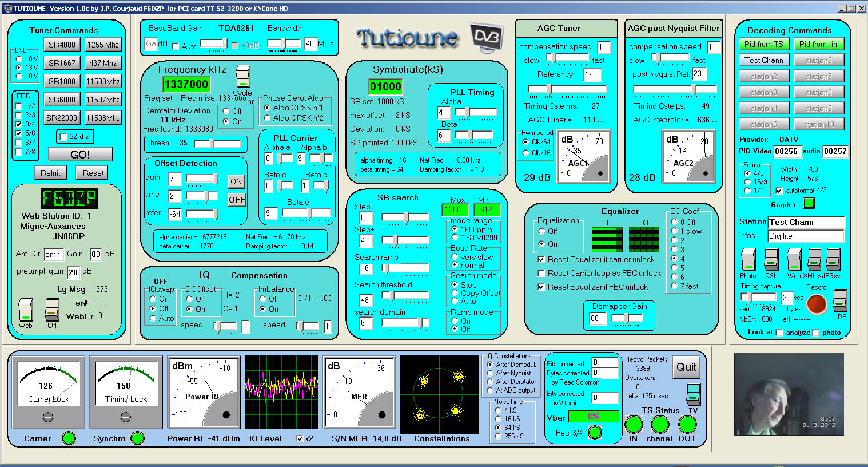Click the GO! button

[80, 155]
